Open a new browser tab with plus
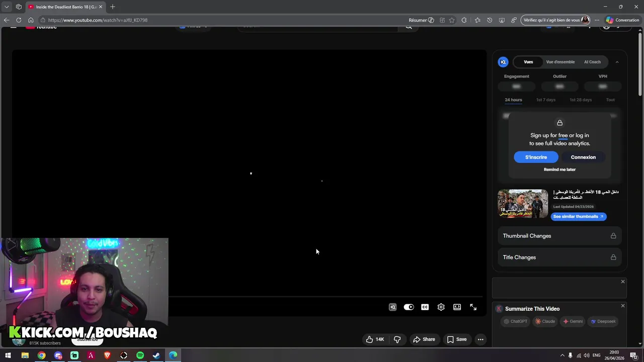This screenshot has height=362, width=644. coord(113,7)
